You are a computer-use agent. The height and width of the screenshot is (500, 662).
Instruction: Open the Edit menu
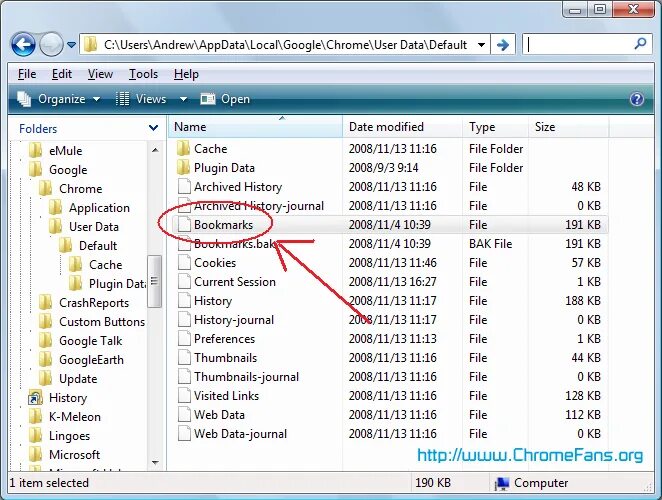pos(62,74)
